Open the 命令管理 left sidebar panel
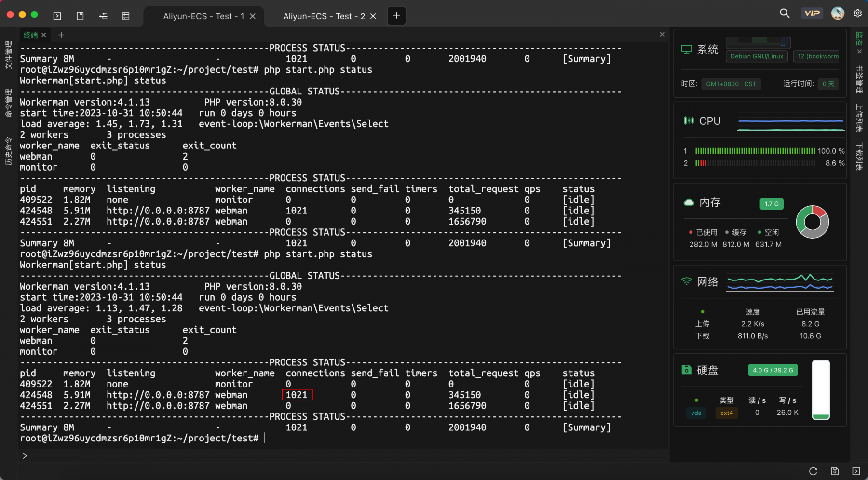The image size is (868, 480). [8, 103]
